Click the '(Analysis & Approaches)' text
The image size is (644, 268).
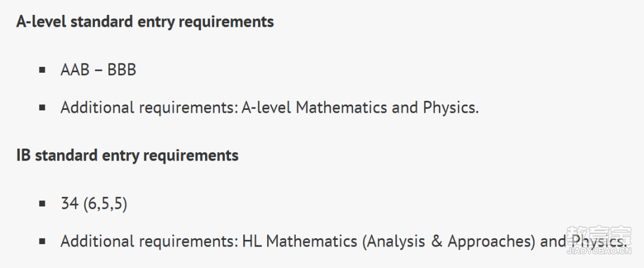tap(449, 242)
